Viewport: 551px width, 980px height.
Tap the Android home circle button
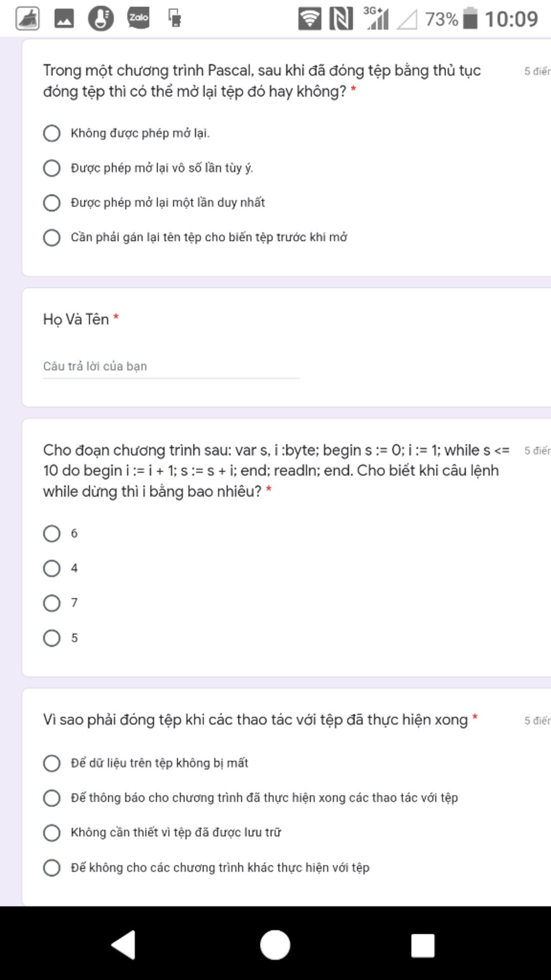pyautogui.click(x=275, y=945)
